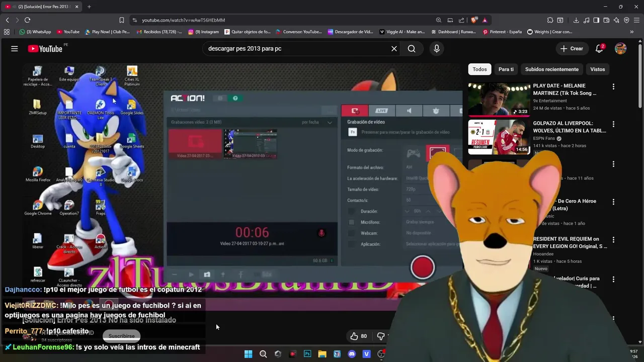Open File Explorer from the taskbar

click(322, 354)
